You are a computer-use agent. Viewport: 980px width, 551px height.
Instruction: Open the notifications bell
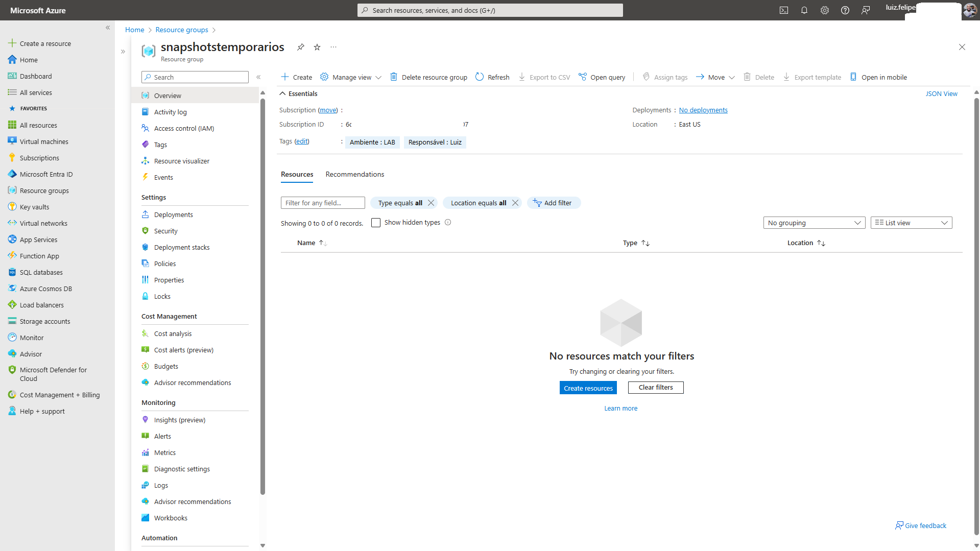point(804,10)
